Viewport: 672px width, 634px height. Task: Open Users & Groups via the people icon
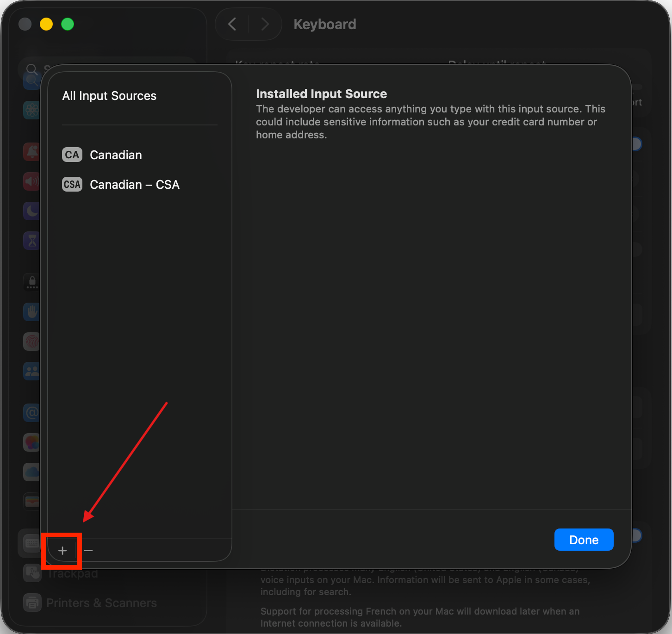pos(31,371)
